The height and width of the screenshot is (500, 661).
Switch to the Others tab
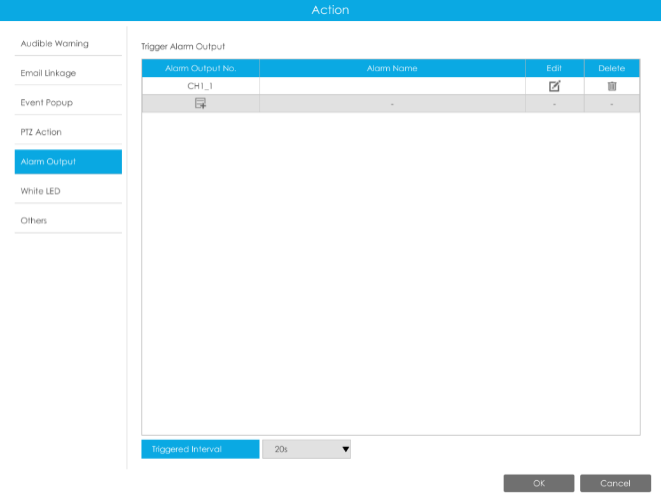click(x=68, y=220)
